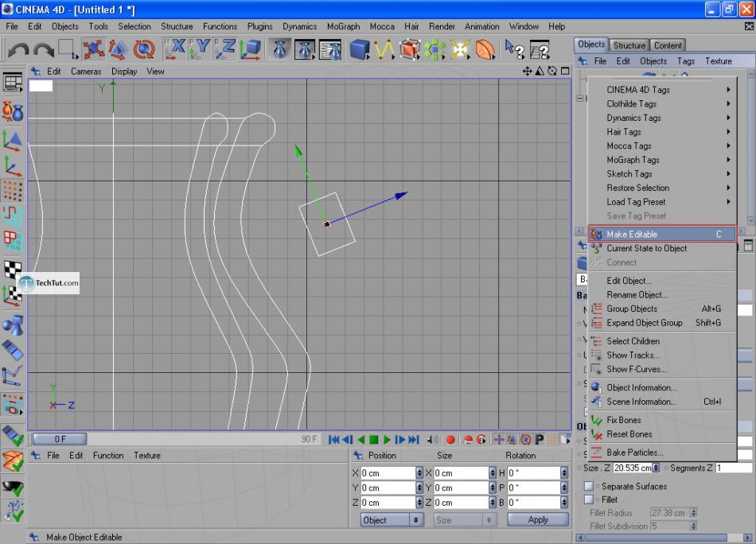Expand CINEMA 4D Tags submenu
Image resolution: width=756 pixels, height=544 pixels.
pyautogui.click(x=662, y=90)
